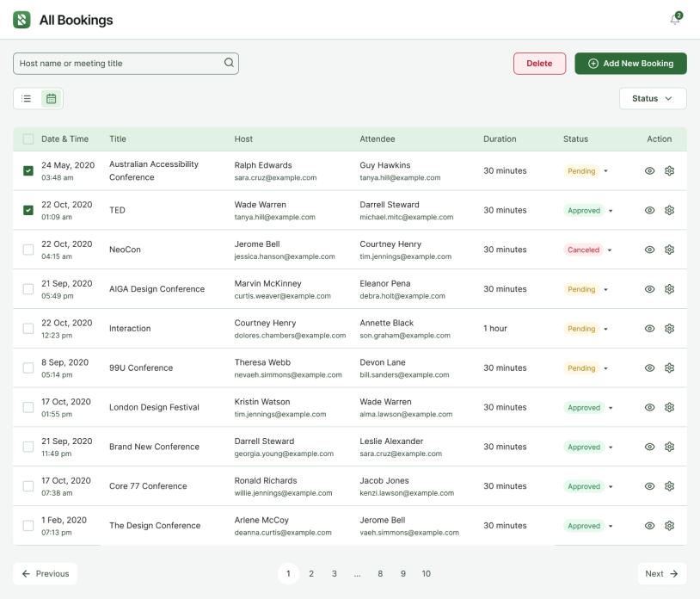Click the search magnifier icon
This screenshot has height=599, width=700.
[x=229, y=63]
